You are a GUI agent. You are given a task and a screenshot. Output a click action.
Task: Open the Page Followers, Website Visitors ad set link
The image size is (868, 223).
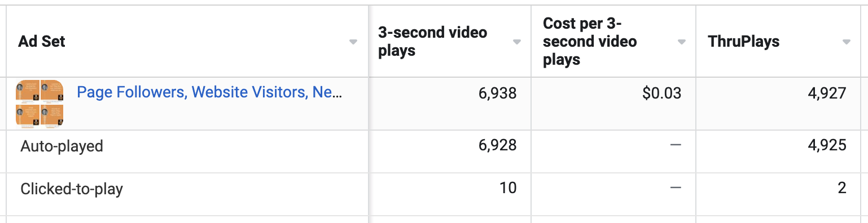[x=209, y=92]
